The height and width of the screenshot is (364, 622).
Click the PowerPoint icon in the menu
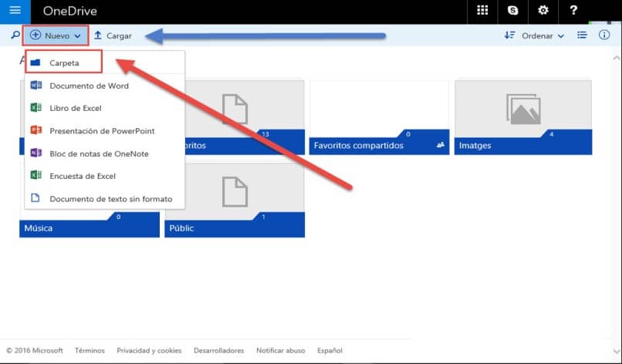click(x=36, y=130)
